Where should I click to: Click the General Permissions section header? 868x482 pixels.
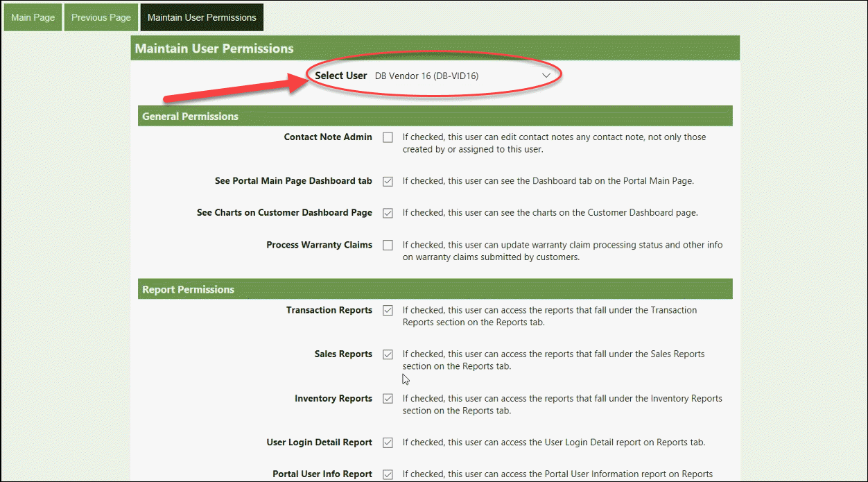pos(190,117)
